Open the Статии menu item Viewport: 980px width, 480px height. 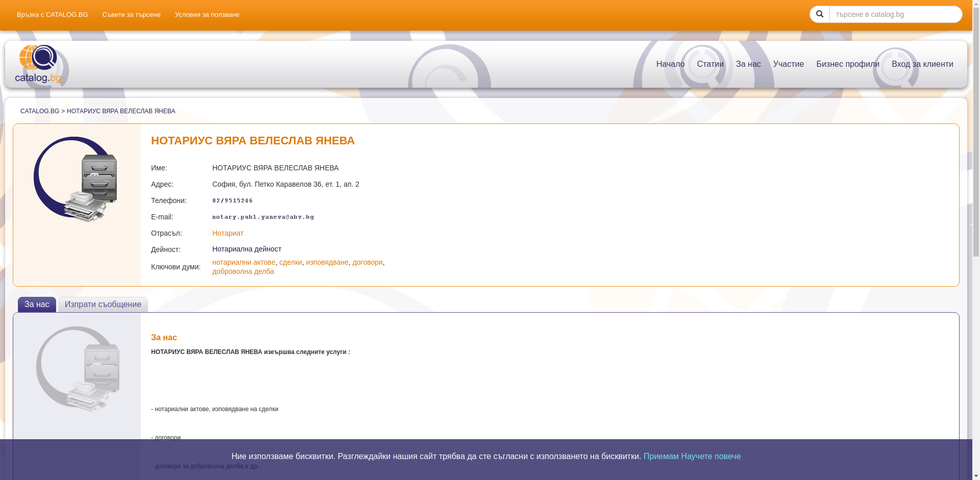[710, 64]
